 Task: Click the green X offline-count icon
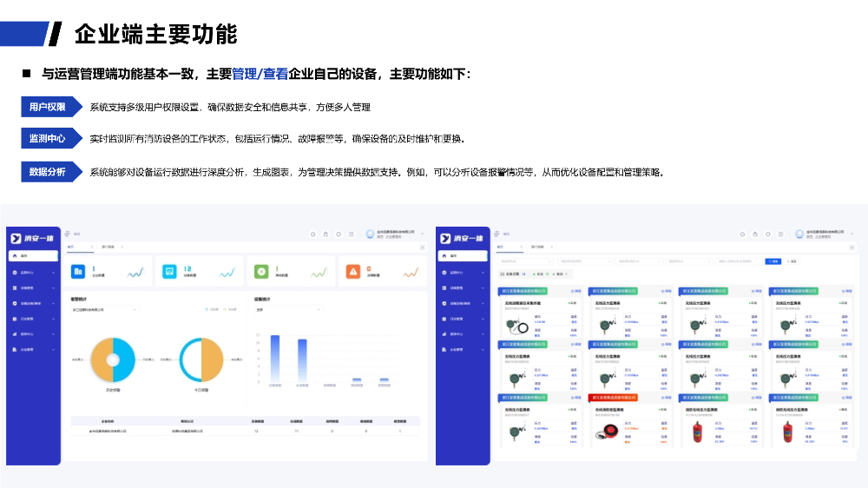click(x=261, y=272)
